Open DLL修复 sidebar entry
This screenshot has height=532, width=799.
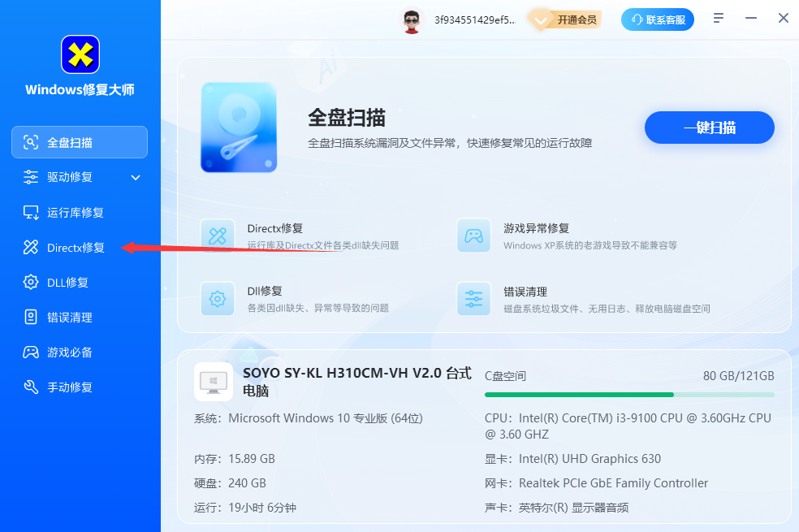pos(80,283)
